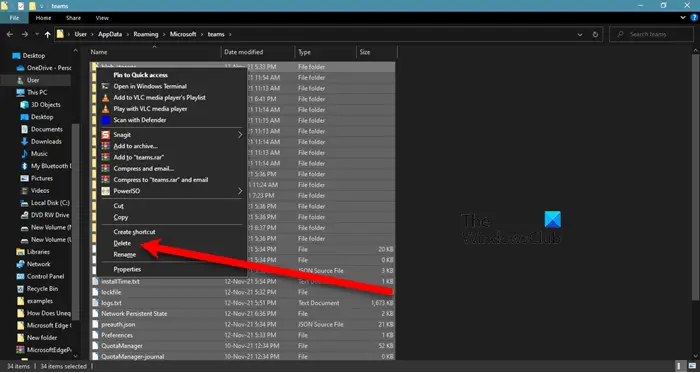Select User in the breadcrumb path
The width and height of the screenshot is (700, 373).
coord(80,34)
